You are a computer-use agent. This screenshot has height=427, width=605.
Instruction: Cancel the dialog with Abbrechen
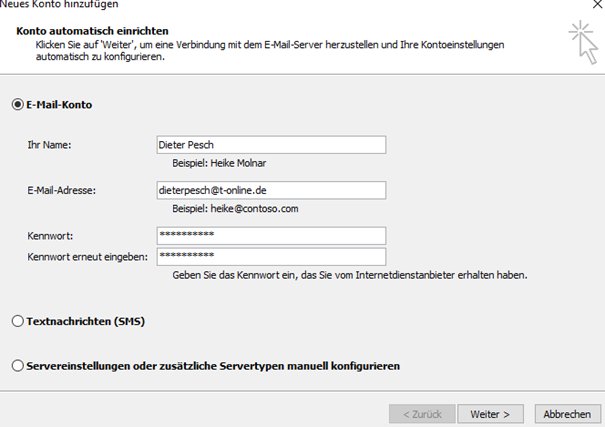point(568,414)
